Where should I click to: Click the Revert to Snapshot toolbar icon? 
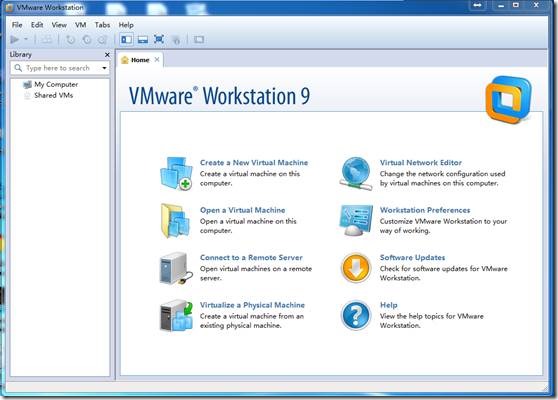tap(86, 40)
